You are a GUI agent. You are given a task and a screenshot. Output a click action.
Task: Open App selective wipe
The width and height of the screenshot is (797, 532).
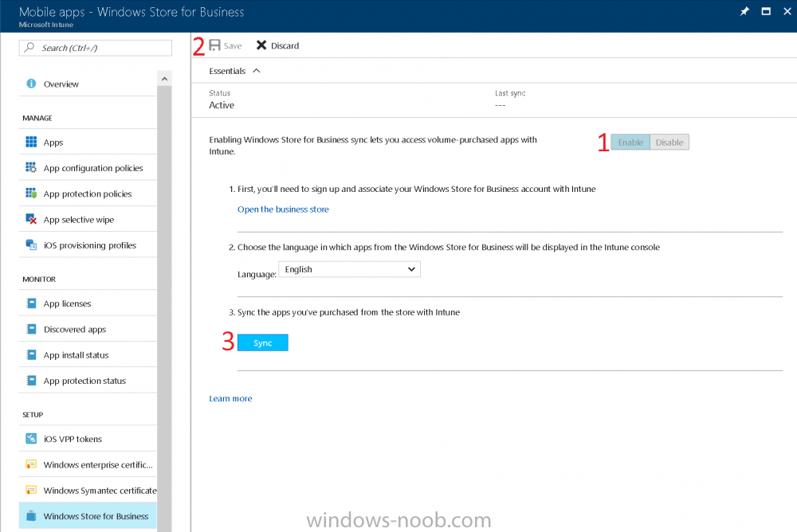click(88, 220)
